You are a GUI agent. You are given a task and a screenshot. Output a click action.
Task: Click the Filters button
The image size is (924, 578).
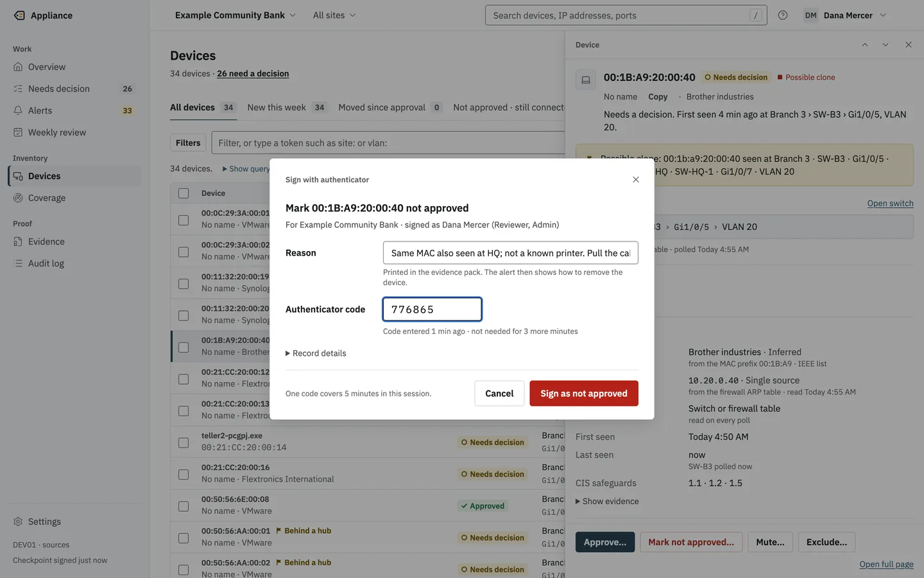188,143
